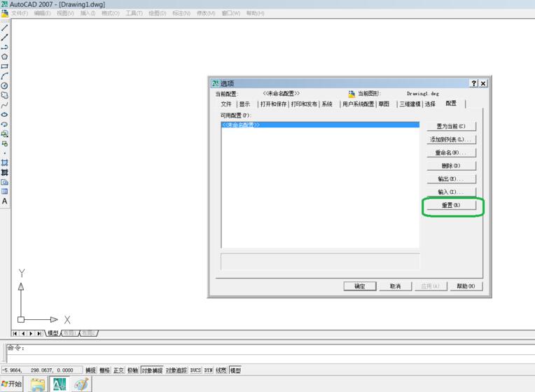
Task: Jump to first layout tab arrow
Action: pos(15,333)
